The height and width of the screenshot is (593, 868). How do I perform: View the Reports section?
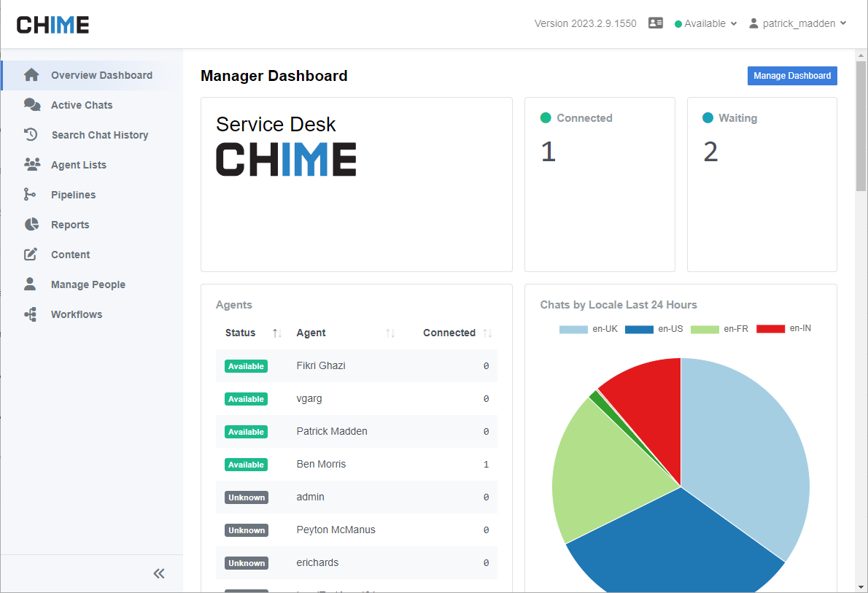[x=93, y=224]
